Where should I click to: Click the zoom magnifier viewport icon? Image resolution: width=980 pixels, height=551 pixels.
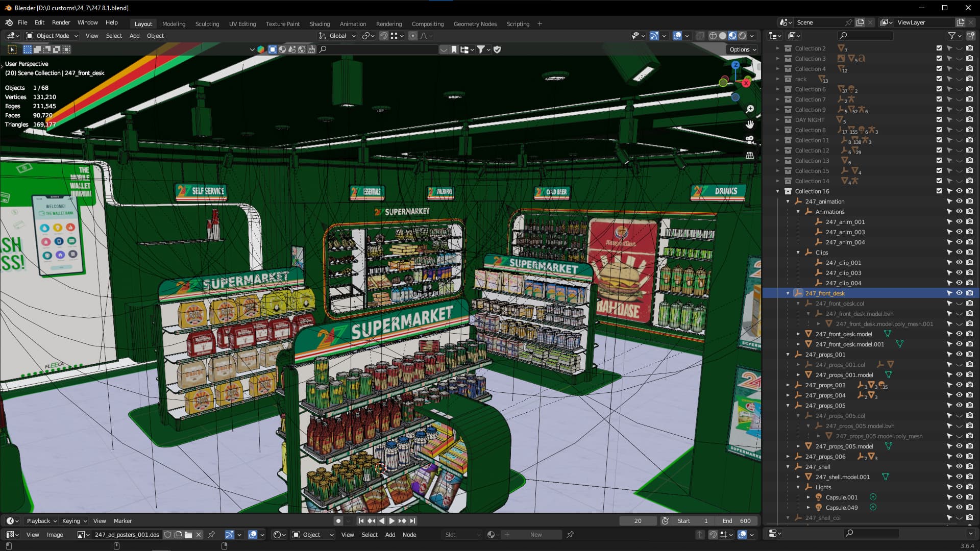click(749, 109)
